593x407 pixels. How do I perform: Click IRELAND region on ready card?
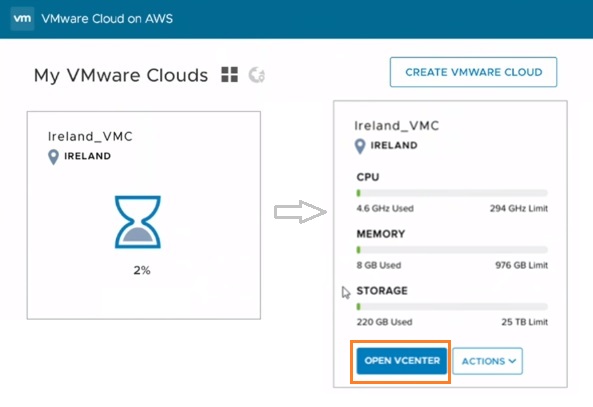[x=394, y=146]
